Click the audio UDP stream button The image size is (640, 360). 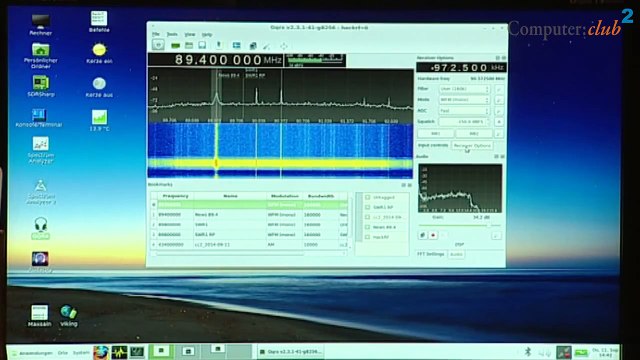[423, 235]
